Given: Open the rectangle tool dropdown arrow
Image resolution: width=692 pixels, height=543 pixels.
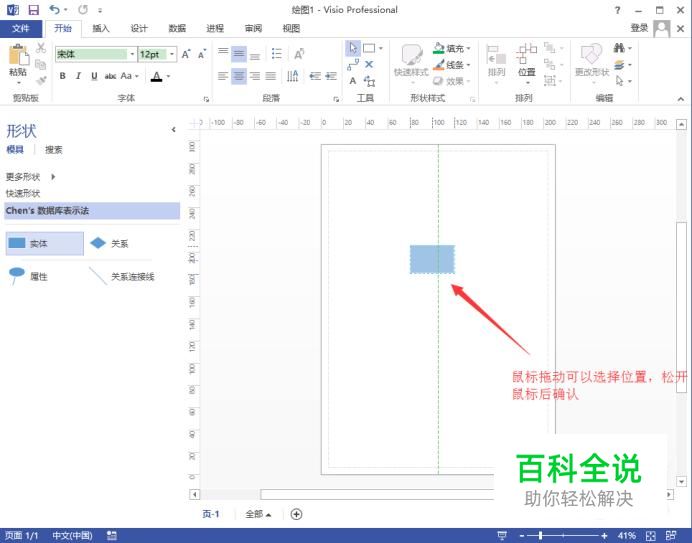Looking at the screenshot, I should [380, 48].
